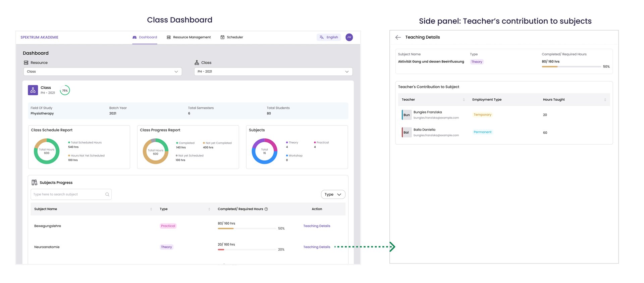
Task: Click the Neuroanatomie subject name
Action: [x=47, y=247]
